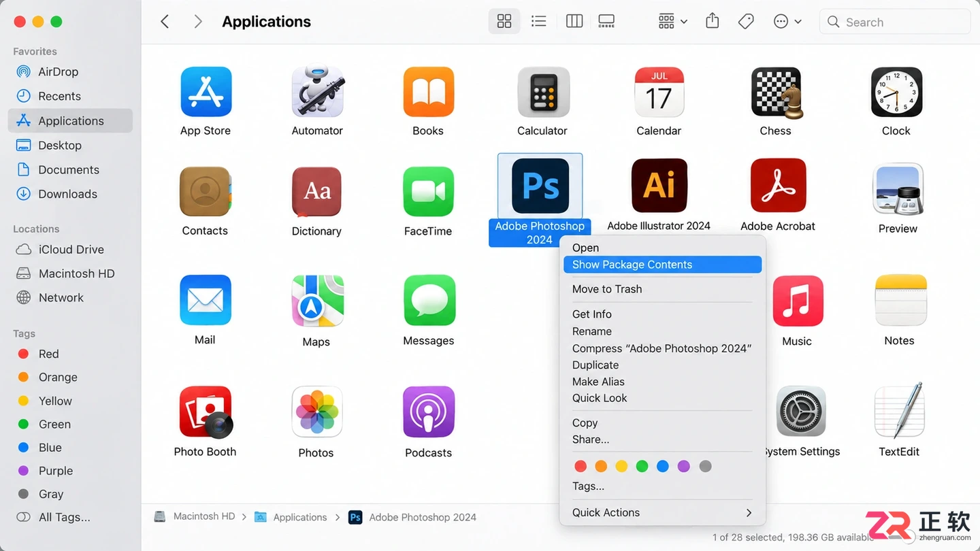This screenshot has height=551, width=980.
Task: Open AirDrop in the Finder sidebar
Action: click(x=71, y=71)
